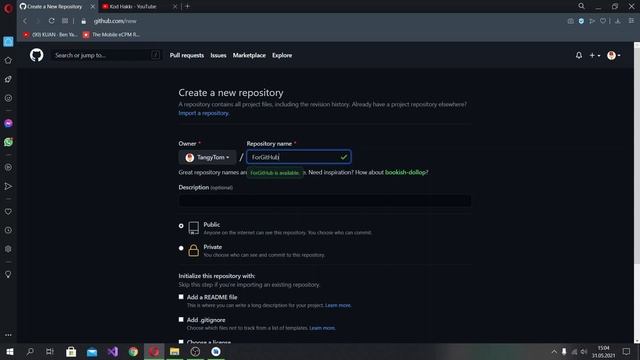Check Choose a license
Viewport: 640px width, 360px height.
click(x=181, y=341)
